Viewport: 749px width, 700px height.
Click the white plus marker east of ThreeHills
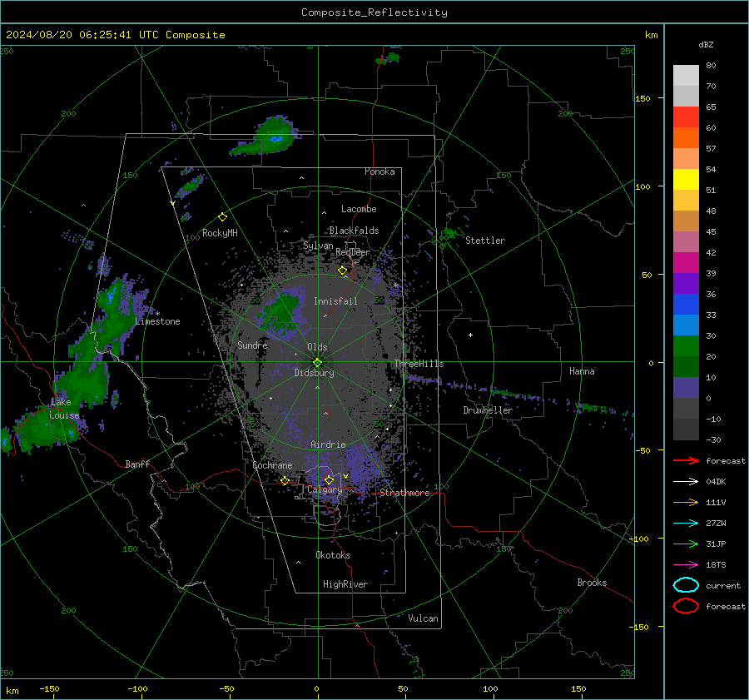point(470,335)
